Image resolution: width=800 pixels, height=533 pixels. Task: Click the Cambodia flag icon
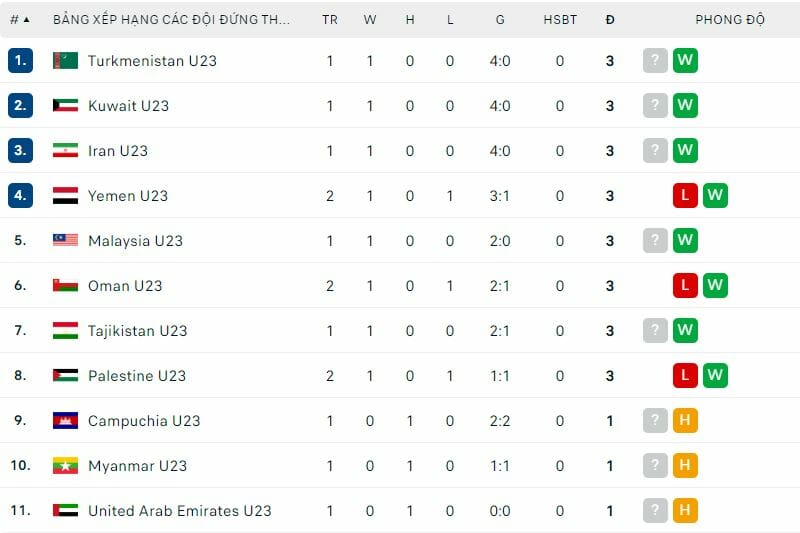pos(65,421)
